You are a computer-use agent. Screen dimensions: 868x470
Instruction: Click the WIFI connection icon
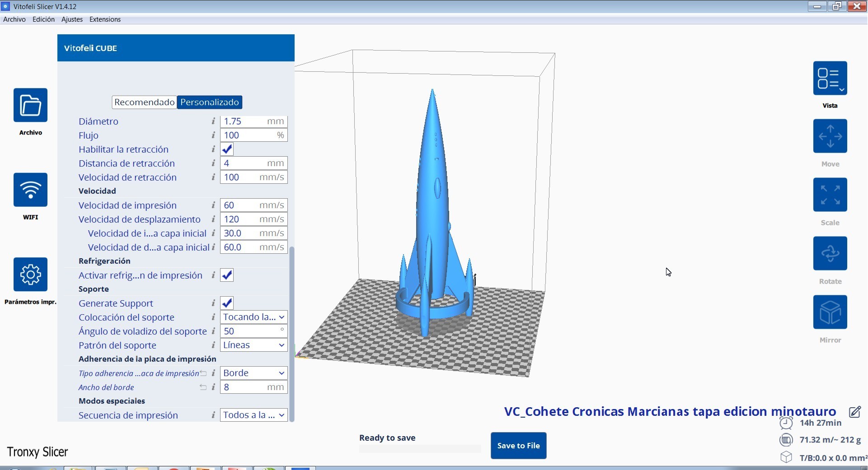[x=30, y=190]
